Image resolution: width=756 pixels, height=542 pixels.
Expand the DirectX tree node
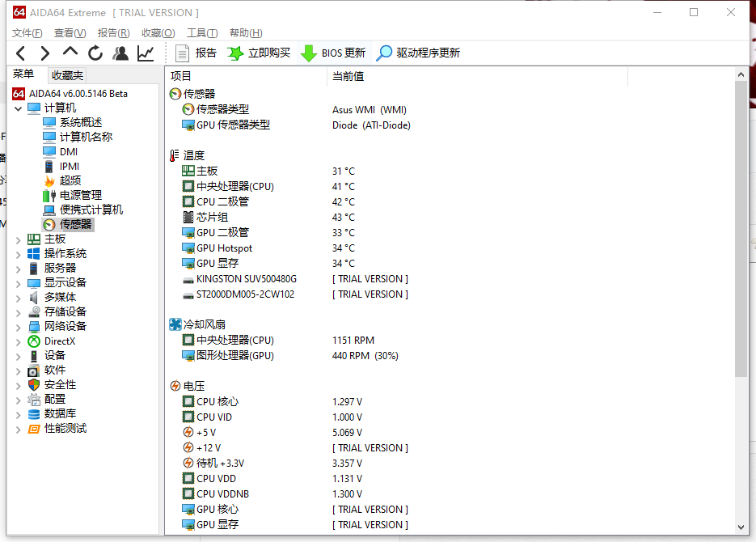19,342
